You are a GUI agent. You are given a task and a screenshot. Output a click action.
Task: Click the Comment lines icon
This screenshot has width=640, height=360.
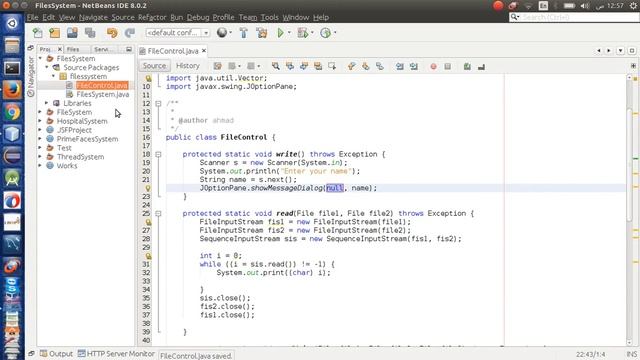point(467,66)
